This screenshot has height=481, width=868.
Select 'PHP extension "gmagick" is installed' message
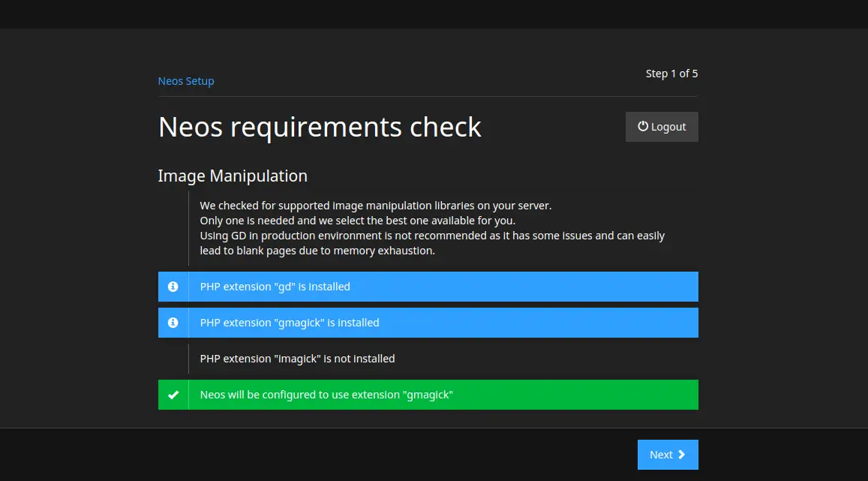(x=428, y=323)
